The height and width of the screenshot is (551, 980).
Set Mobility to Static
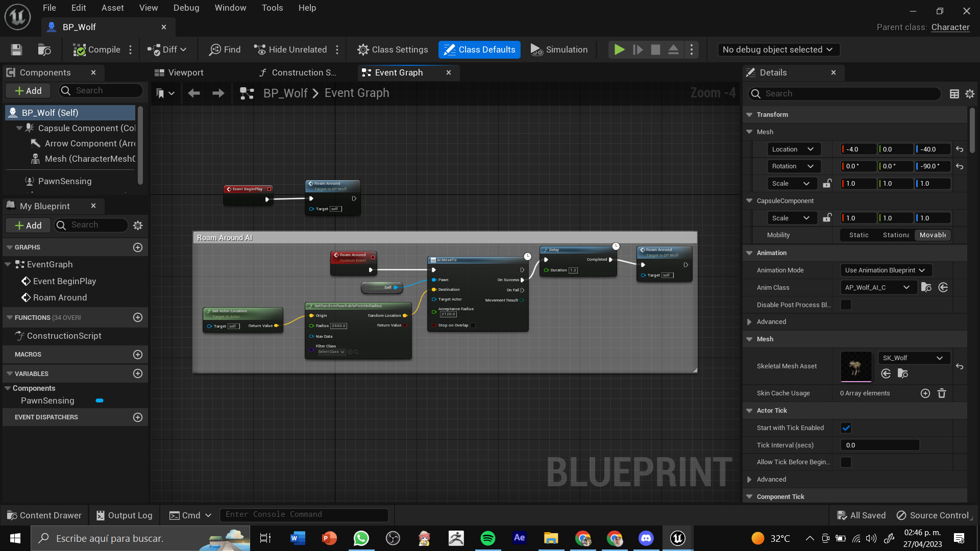point(859,235)
